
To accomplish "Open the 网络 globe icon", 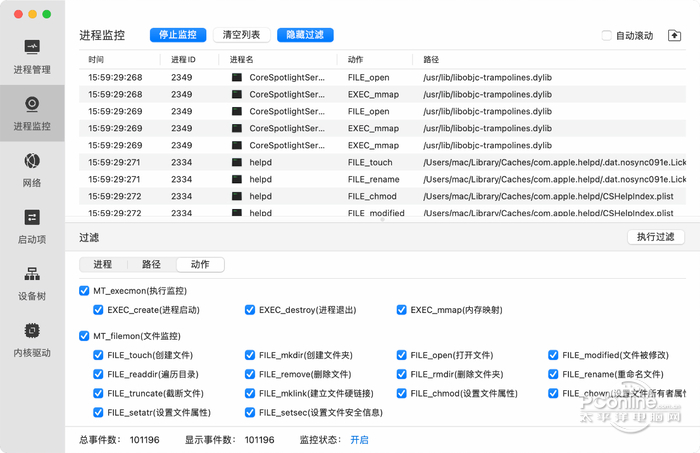I will (x=32, y=161).
